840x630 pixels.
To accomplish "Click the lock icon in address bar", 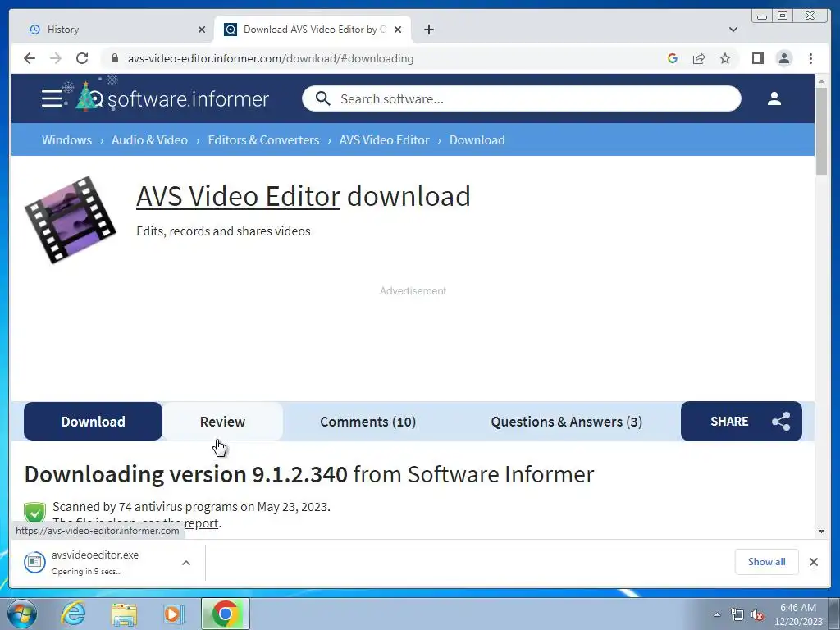I will 114,58.
